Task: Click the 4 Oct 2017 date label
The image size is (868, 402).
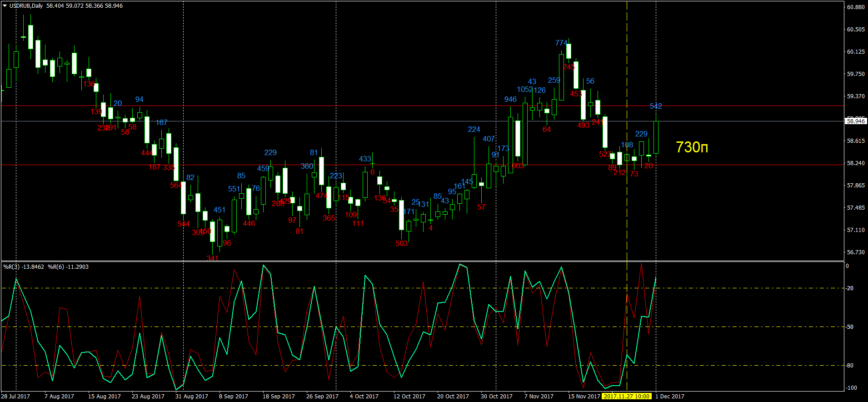Action: click(x=364, y=397)
